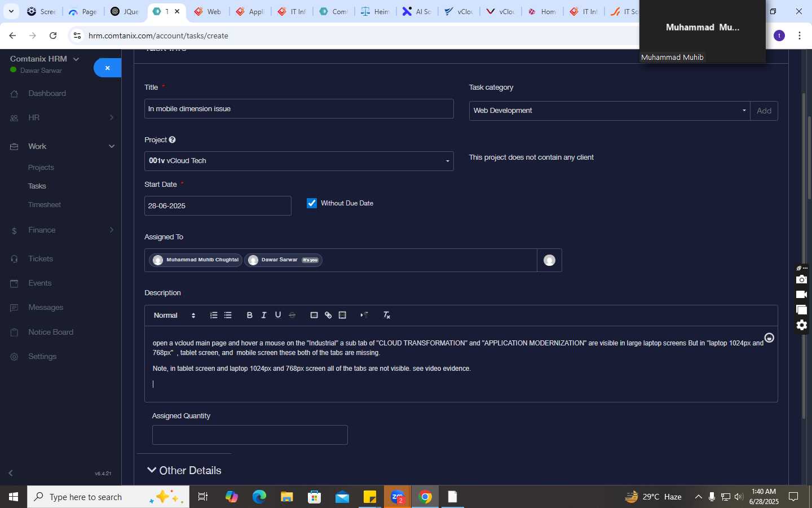
Task: Open the Task category dropdown
Action: (609, 111)
